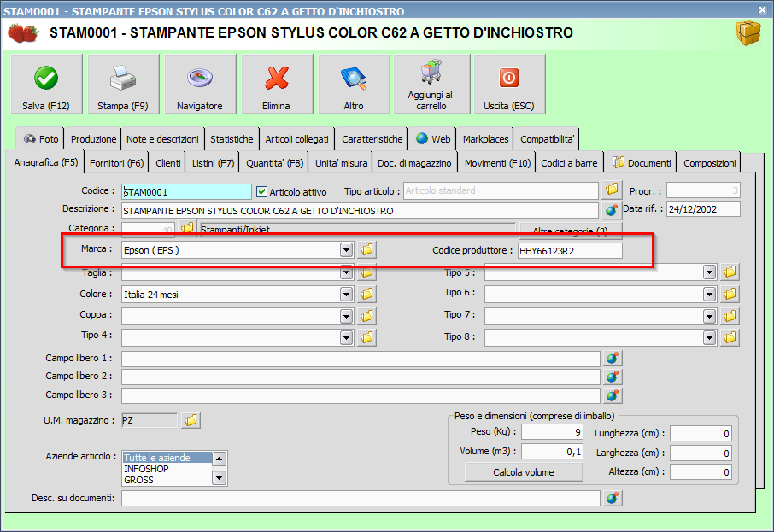
Task: Open folder icon beside Coppa dropdown
Action: (366, 316)
